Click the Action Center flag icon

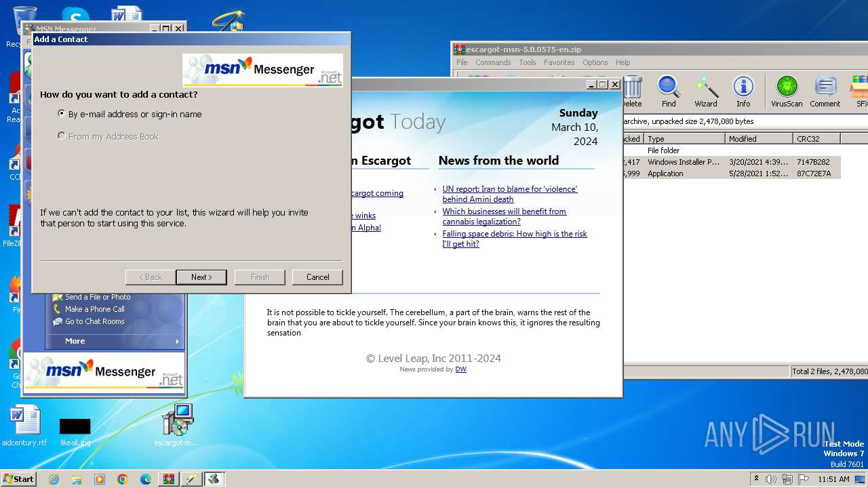tap(803, 479)
